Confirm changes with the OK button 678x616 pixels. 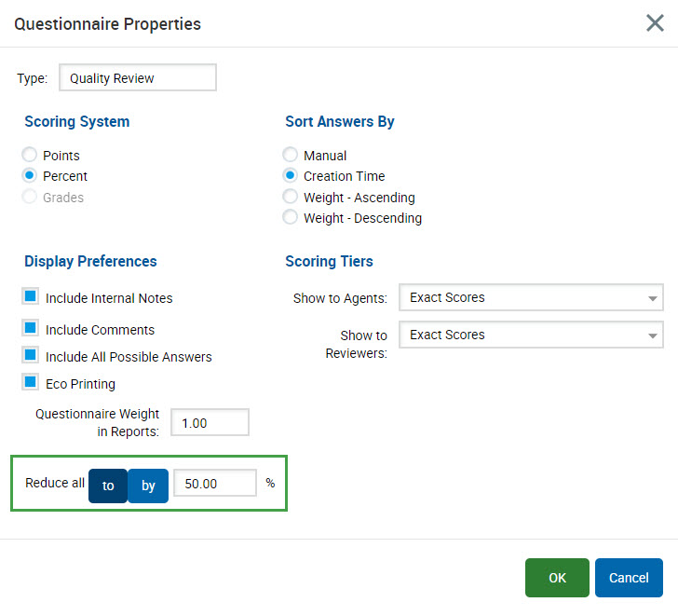[557, 578]
